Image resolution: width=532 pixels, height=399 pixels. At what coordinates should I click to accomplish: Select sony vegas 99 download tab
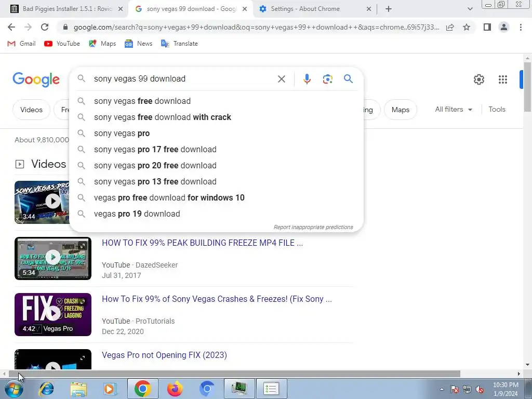[191, 9]
